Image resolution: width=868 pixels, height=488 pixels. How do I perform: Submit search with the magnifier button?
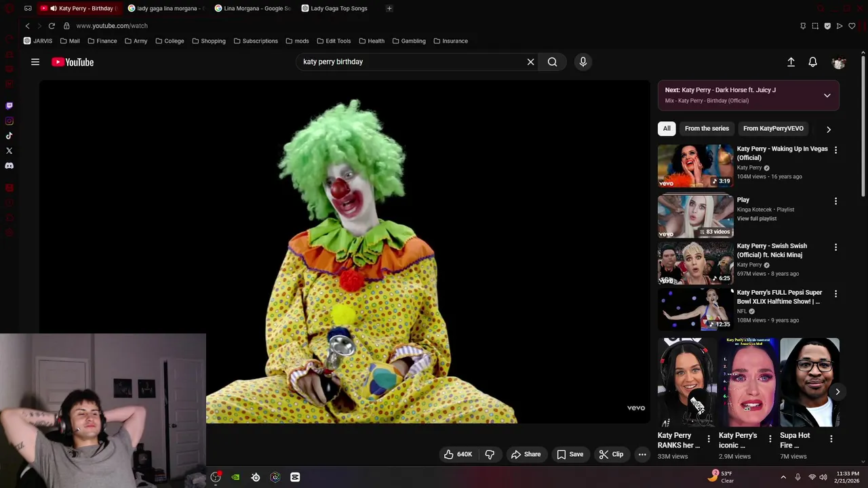[x=553, y=62]
